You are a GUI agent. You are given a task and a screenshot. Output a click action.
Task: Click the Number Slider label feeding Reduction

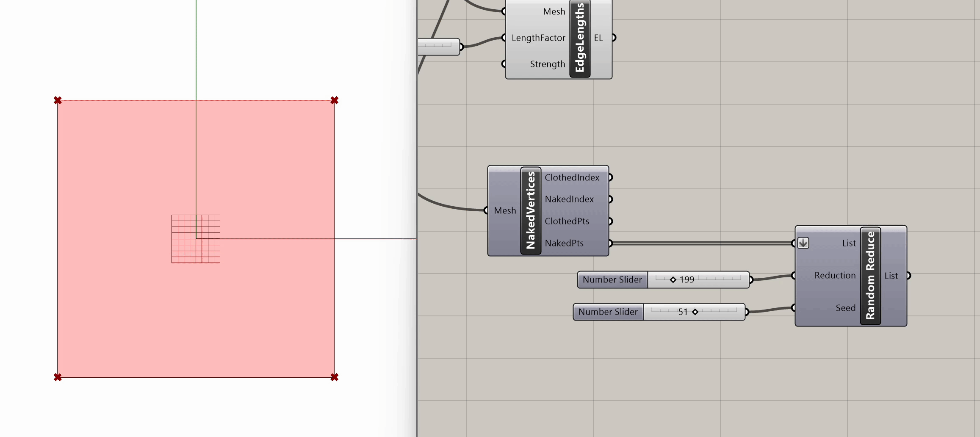tap(612, 280)
